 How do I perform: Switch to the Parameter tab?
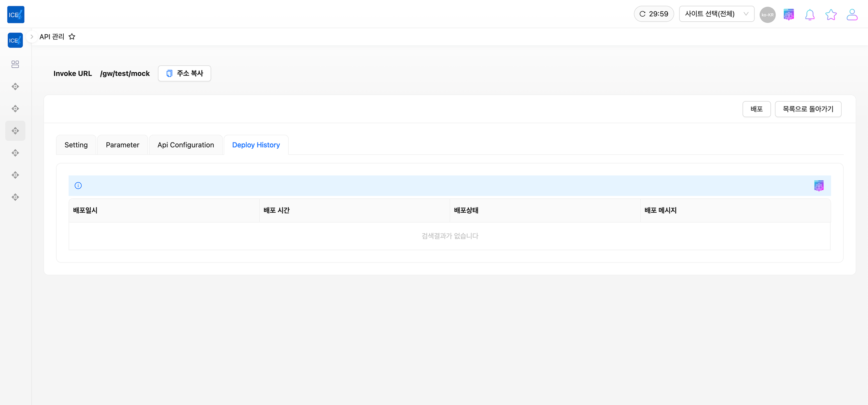point(122,145)
